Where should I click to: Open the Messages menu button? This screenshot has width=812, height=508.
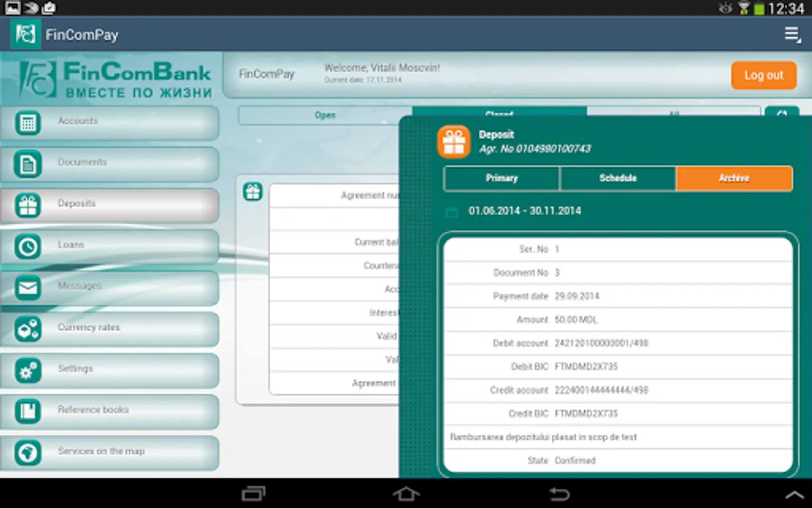(x=109, y=288)
